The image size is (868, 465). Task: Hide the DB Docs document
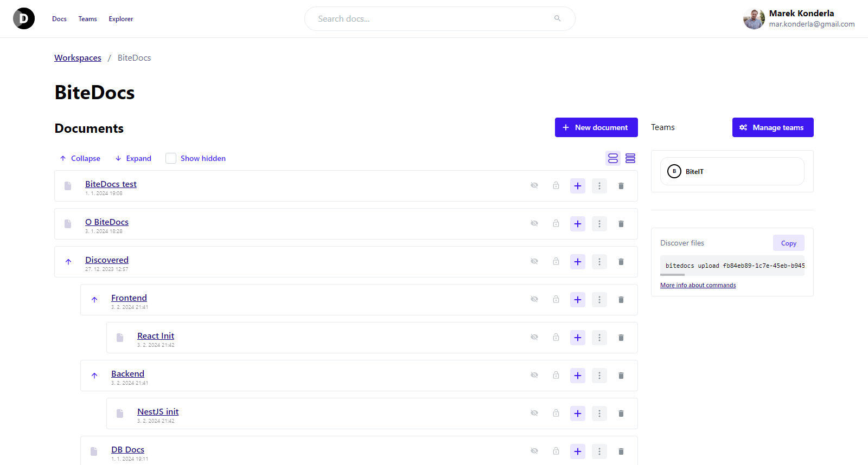pyautogui.click(x=534, y=451)
